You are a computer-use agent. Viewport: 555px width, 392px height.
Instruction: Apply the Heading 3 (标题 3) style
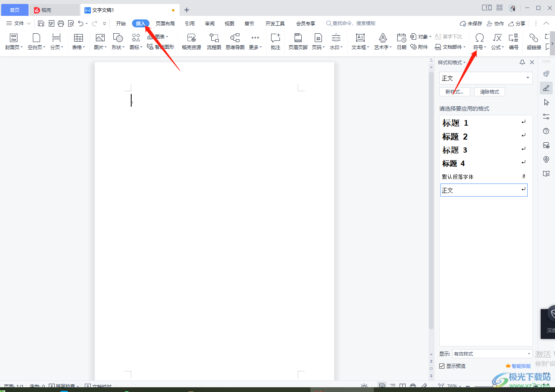[x=484, y=150]
